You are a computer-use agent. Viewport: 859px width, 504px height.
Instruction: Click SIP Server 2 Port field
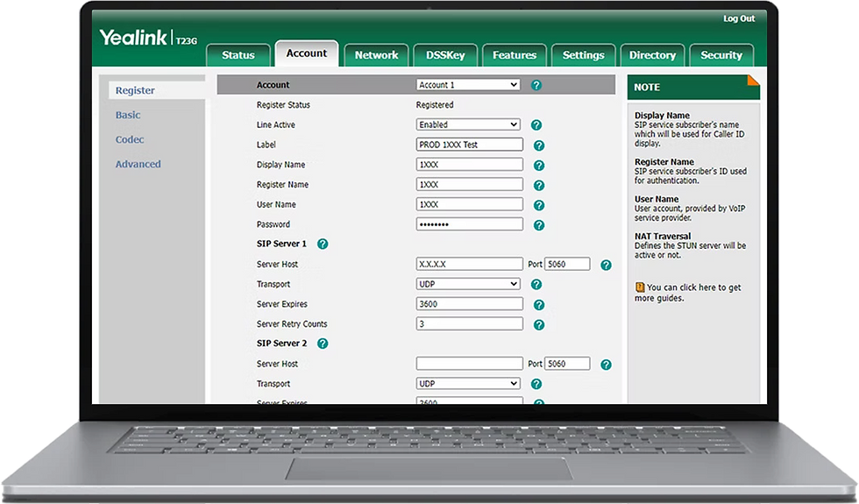567,364
